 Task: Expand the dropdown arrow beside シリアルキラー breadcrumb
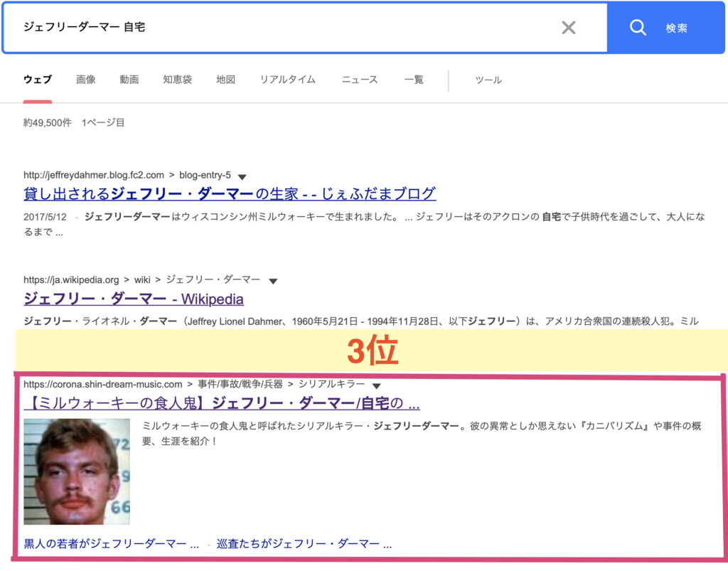pos(377,385)
